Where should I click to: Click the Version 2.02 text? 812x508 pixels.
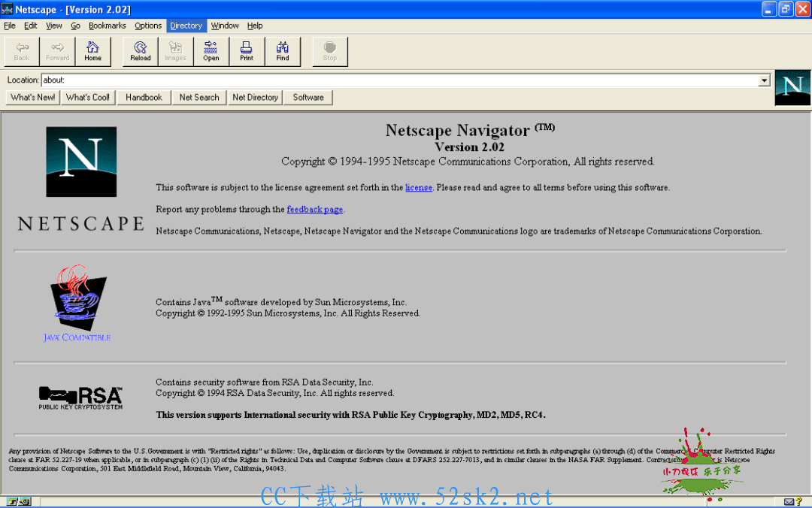point(470,147)
